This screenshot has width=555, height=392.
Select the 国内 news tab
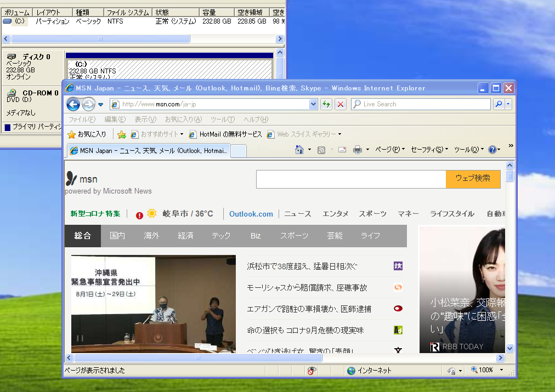(117, 236)
